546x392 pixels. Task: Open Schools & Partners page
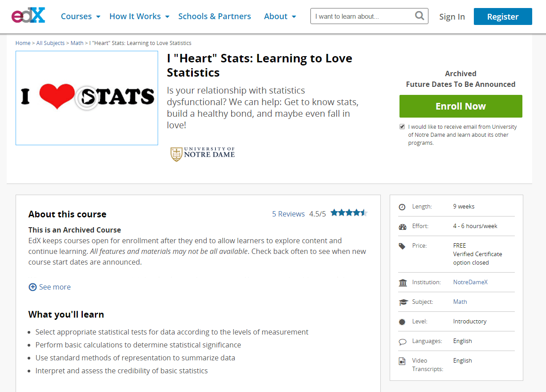click(215, 16)
